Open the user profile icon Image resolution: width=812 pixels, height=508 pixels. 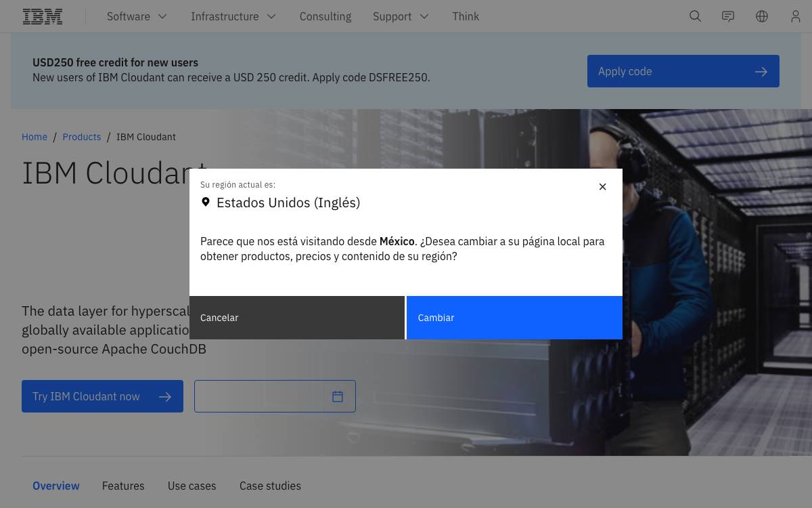click(x=796, y=16)
